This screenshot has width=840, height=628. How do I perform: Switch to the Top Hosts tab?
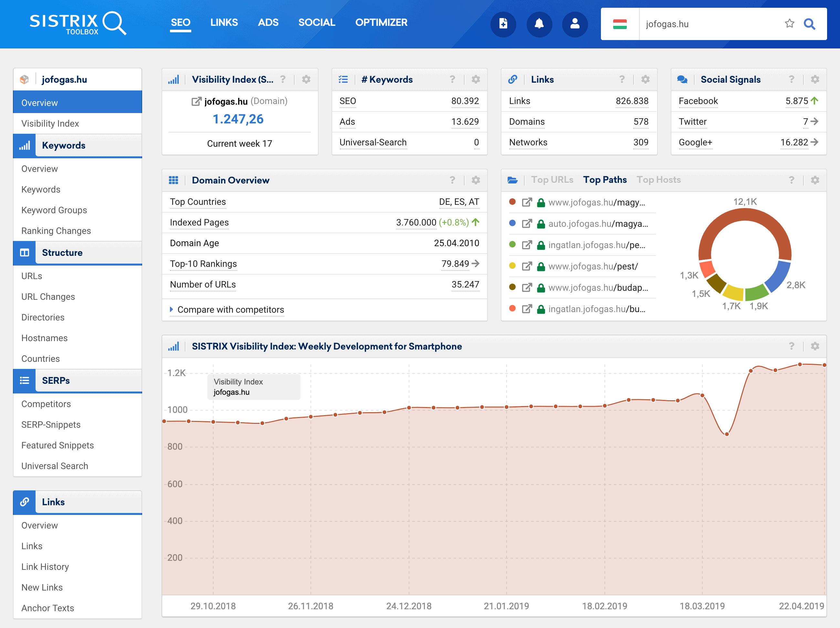(658, 180)
